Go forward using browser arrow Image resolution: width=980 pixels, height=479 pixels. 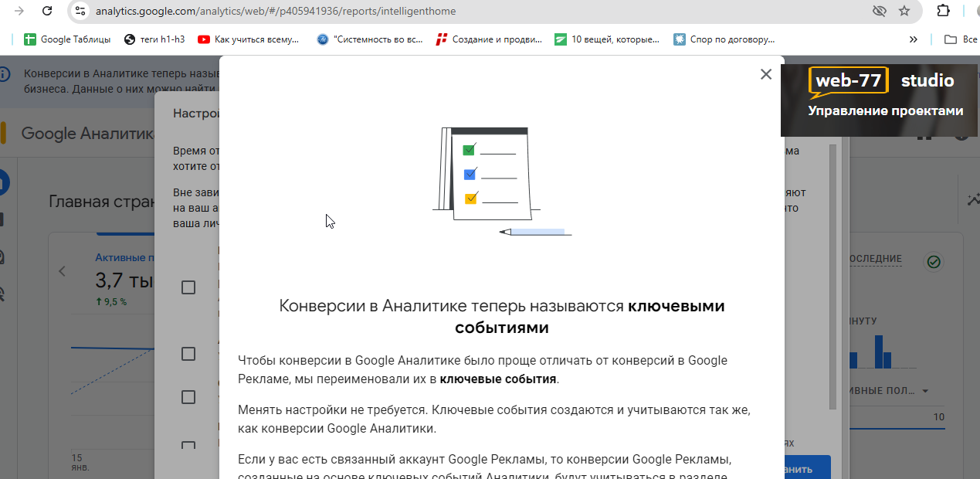[18, 11]
